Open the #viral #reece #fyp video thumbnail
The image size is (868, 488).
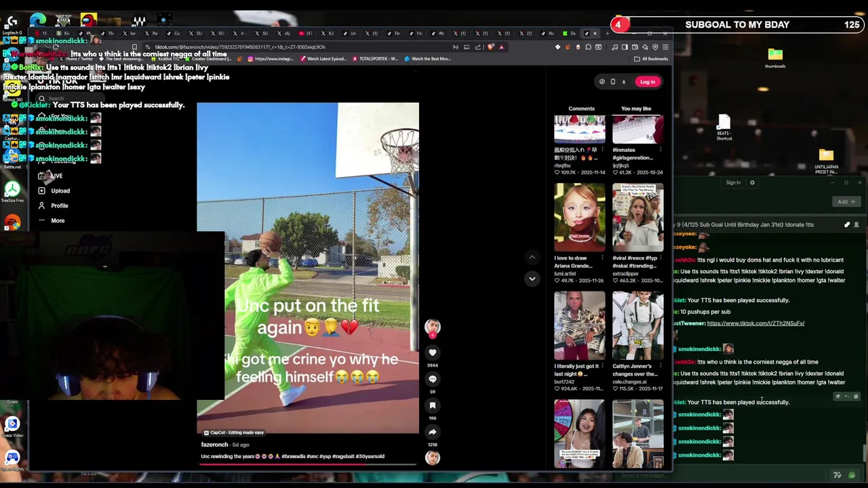click(638, 218)
